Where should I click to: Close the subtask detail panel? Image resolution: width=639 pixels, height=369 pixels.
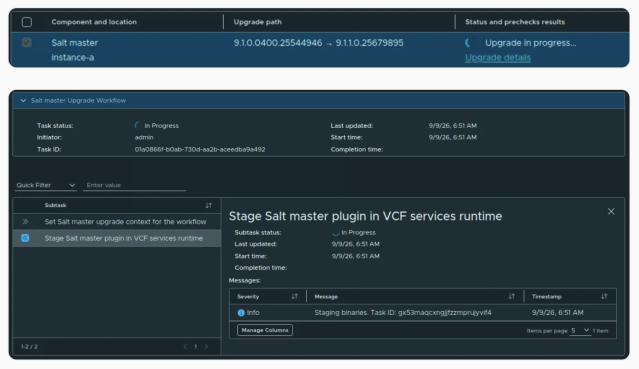[611, 211]
